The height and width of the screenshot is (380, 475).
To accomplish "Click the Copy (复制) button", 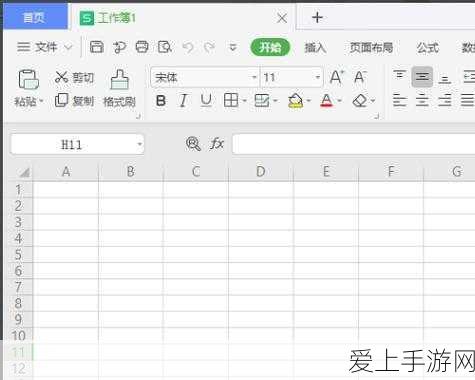I will (74, 100).
